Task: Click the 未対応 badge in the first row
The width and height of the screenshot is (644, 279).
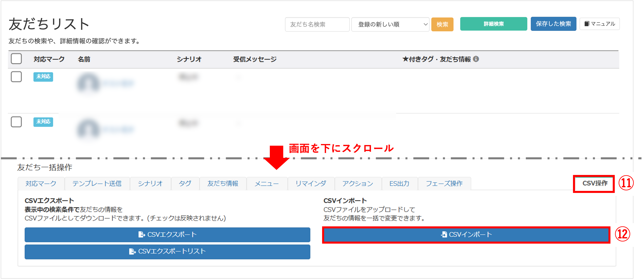Action: coord(43,77)
